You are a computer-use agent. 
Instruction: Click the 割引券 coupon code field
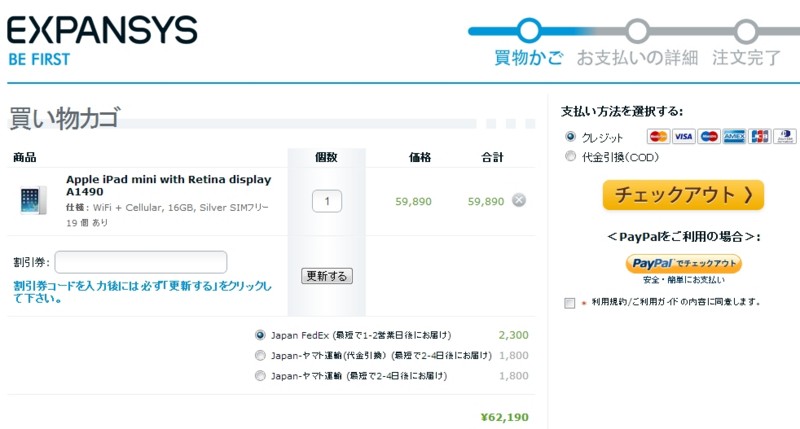point(141,262)
